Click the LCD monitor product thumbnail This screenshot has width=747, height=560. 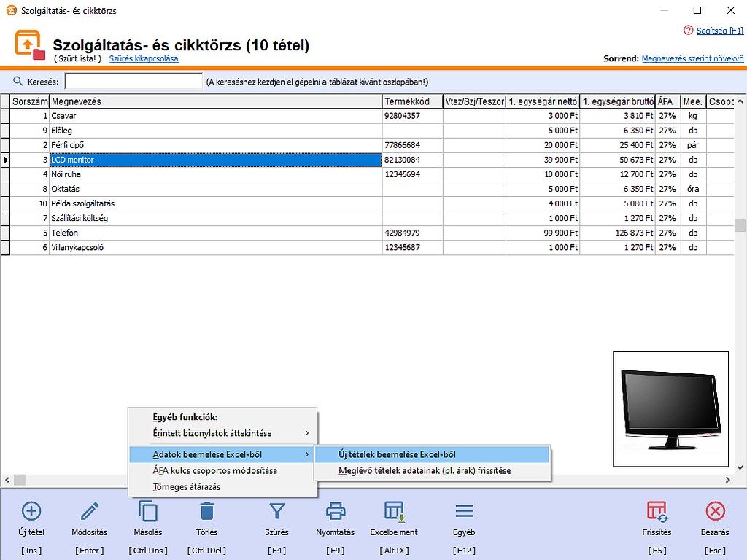(670, 409)
